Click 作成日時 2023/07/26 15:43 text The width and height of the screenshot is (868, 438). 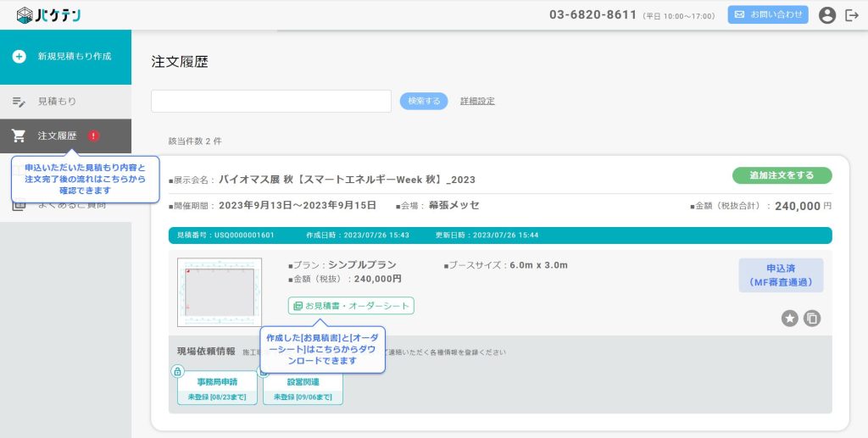tap(358, 235)
